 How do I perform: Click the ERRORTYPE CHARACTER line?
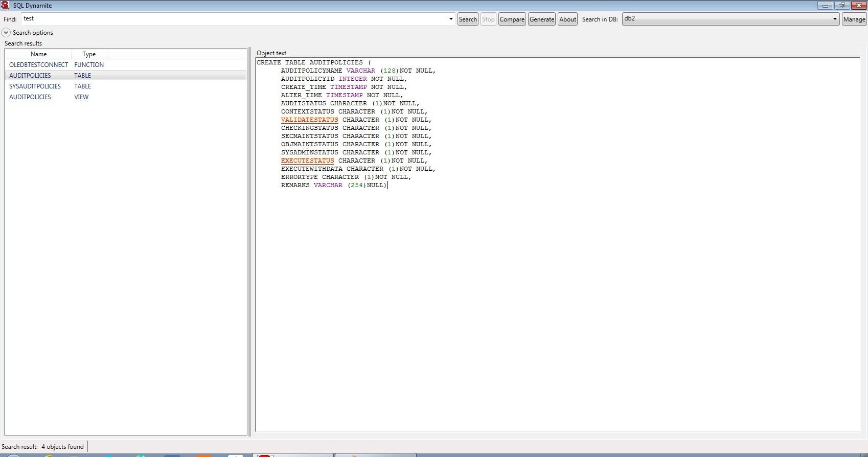pyautogui.click(x=346, y=177)
